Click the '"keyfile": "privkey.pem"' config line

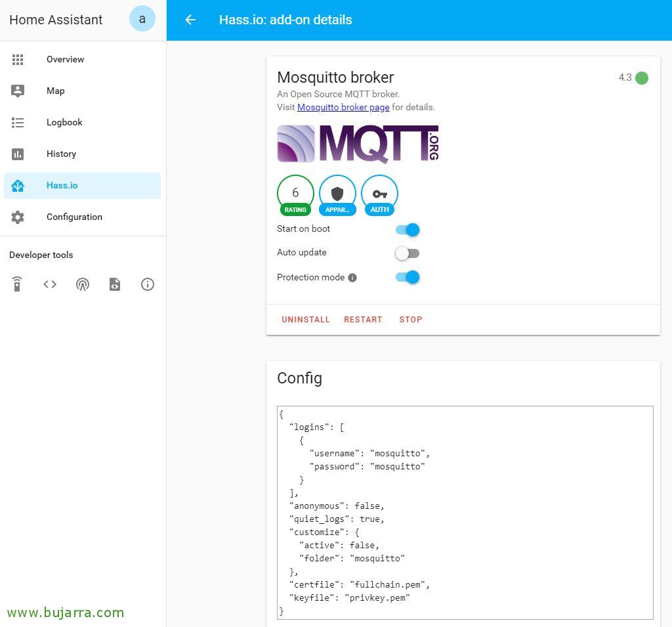point(349,598)
